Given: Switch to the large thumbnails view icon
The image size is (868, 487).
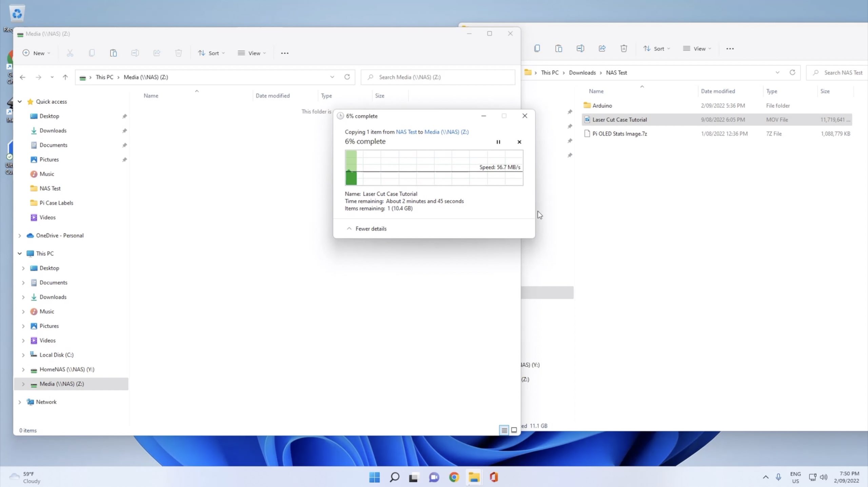Looking at the screenshot, I should pos(514,430).
